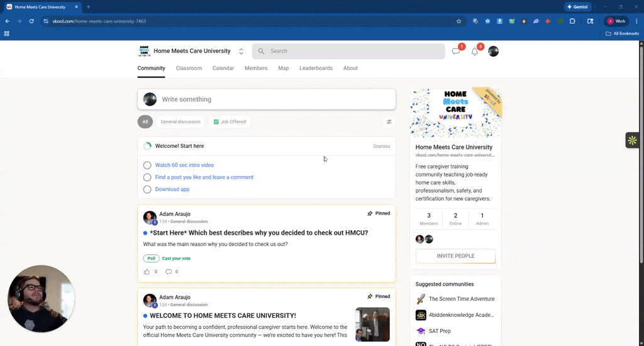Check off Watch 60 sec intro video circle

147,165
